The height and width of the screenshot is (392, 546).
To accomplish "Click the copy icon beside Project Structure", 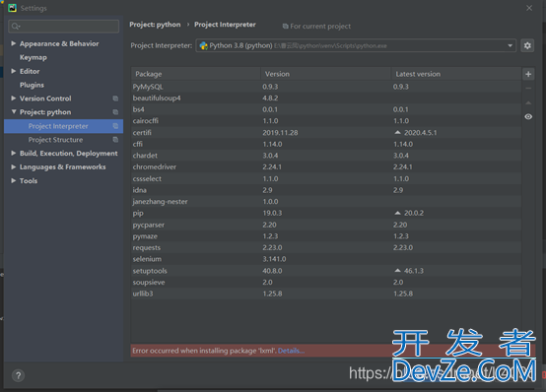I will (115, 140).
